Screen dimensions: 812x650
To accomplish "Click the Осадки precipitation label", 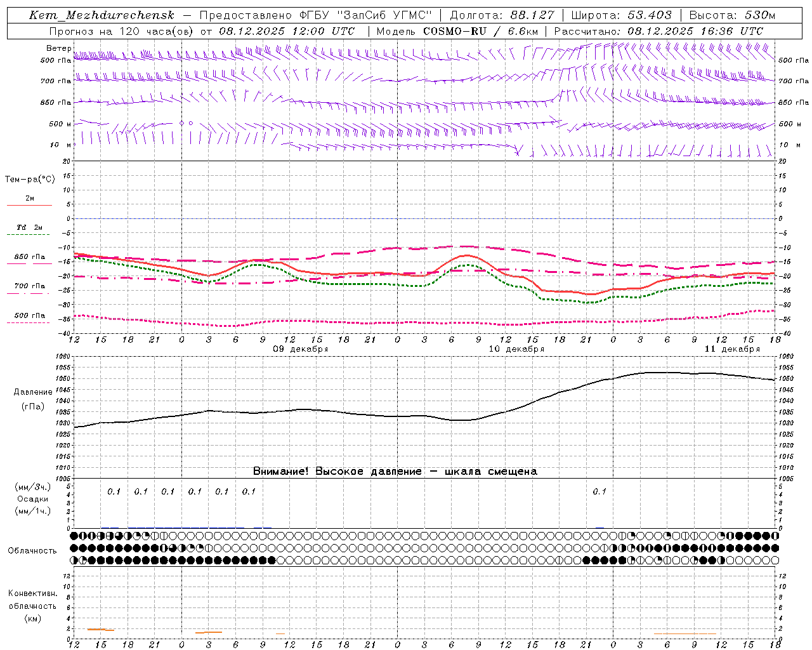I will (33, 499).
